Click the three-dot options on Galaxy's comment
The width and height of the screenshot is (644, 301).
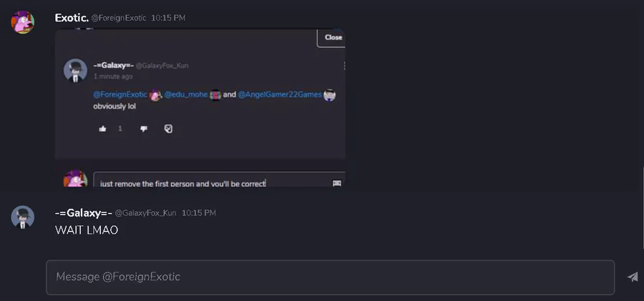[343, 66]
